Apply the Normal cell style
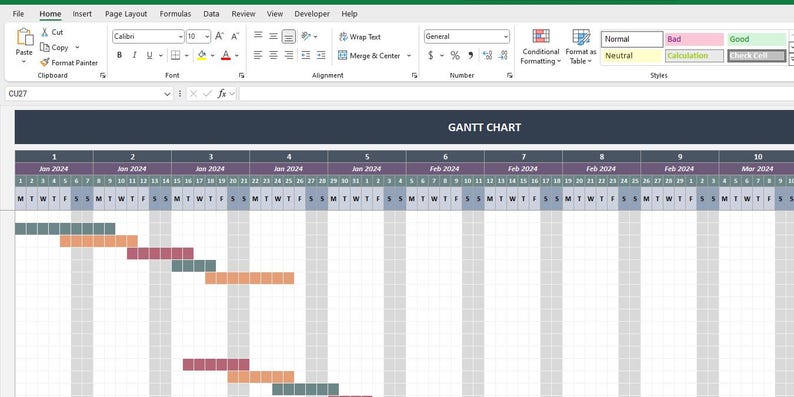This screenshot has height=397, width=794. (632, 39)
